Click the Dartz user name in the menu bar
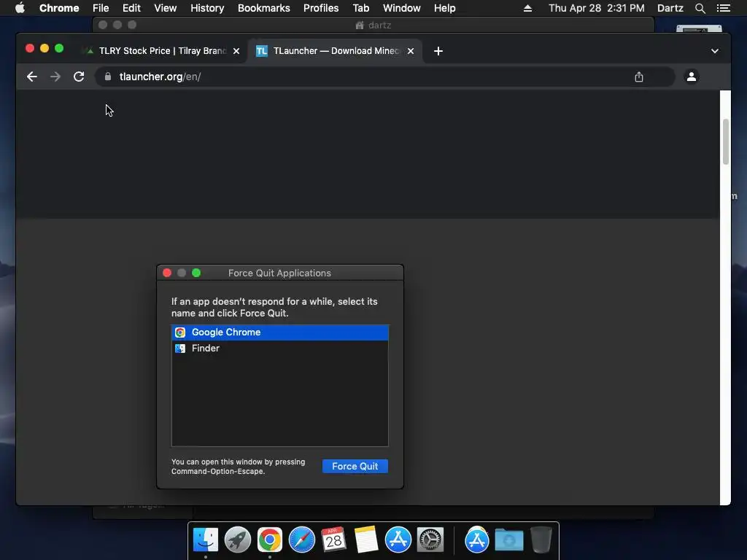747x560 pixels. click(670, 8)
